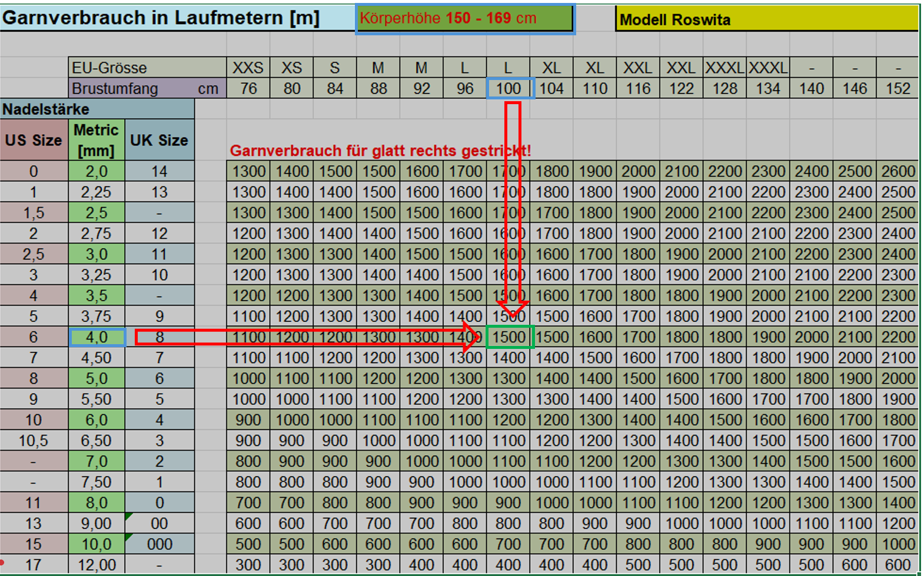This screenshot has width=924, height=576.
Task: Click the 'EU-Grösse' row label
Action: tap(109, 68)
